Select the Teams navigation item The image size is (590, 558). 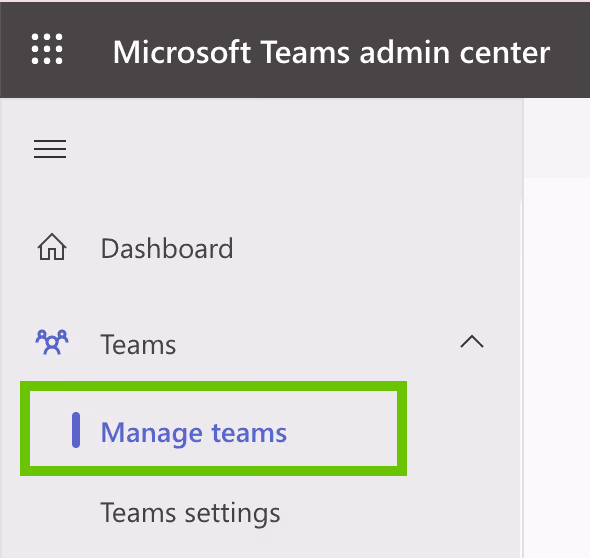tap(138, 344)
